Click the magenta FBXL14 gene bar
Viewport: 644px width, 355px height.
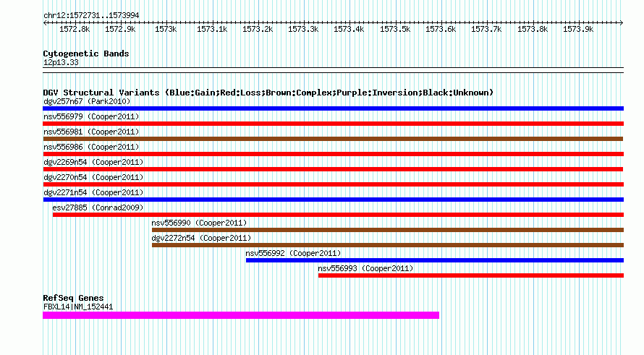click(241, 315)
